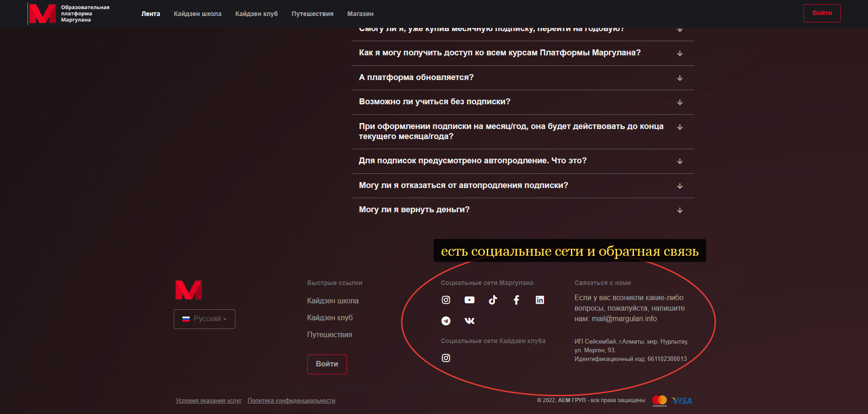Open the Facebook social icon
The width and height of the screenshot is (868, 414).
point(517,300)
